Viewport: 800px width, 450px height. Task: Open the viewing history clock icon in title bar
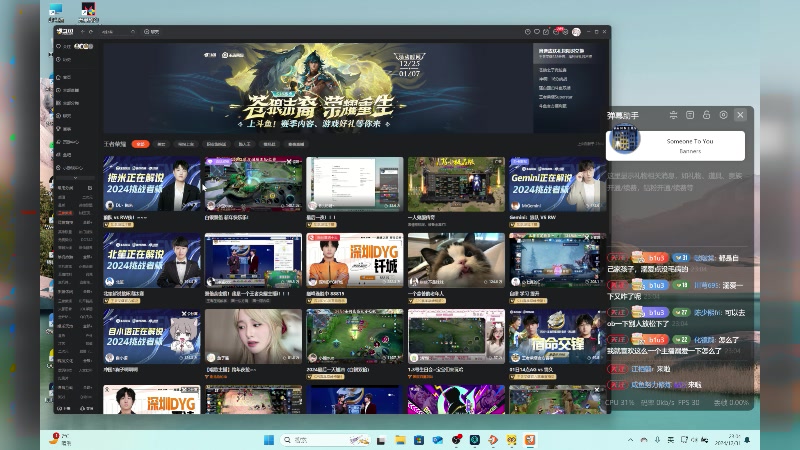pos(527,32)
